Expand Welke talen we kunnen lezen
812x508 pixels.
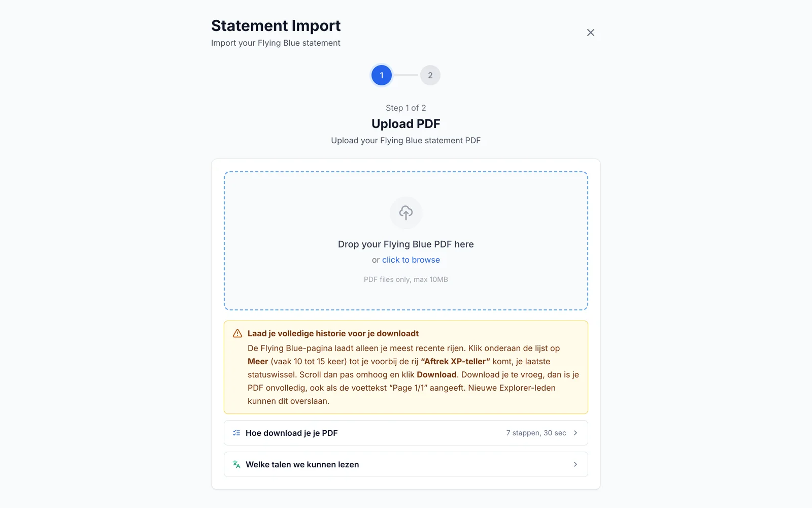(x=406, y=464)
